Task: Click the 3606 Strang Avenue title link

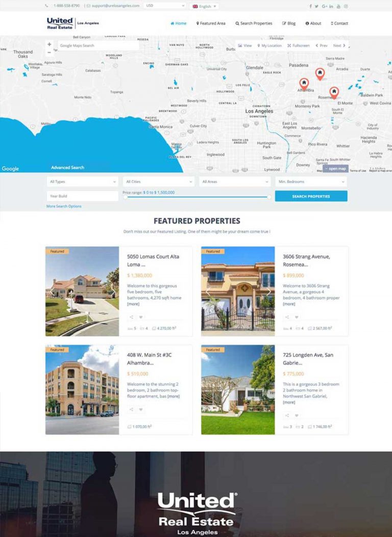Action: click(306, 260)
